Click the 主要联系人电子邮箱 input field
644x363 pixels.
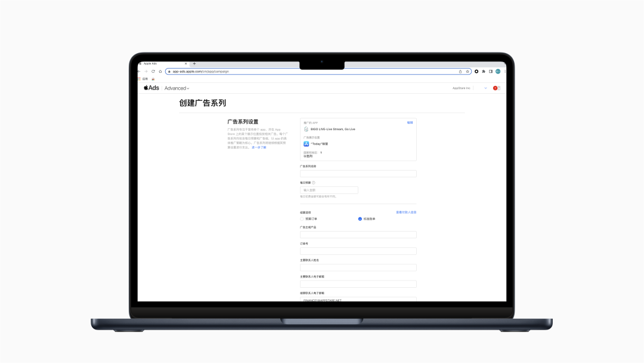click(358, 284)
